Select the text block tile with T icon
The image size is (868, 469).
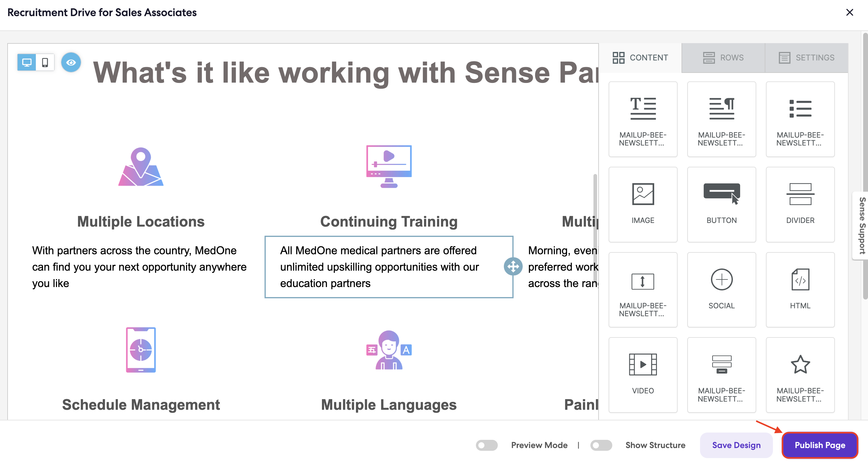[x=643, y=119]
